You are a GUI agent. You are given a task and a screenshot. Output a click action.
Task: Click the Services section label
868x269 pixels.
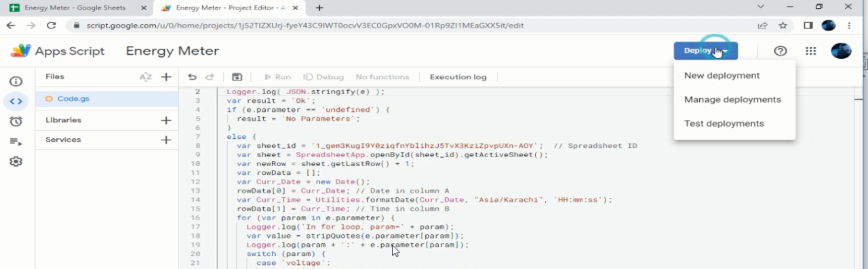pos(63,140)
